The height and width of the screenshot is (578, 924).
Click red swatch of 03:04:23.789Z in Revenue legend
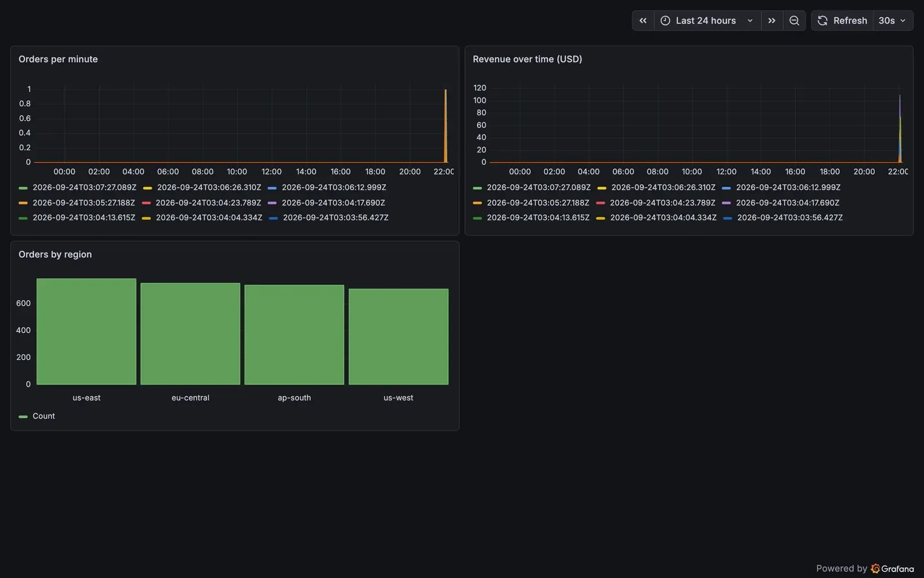(601, 203)
